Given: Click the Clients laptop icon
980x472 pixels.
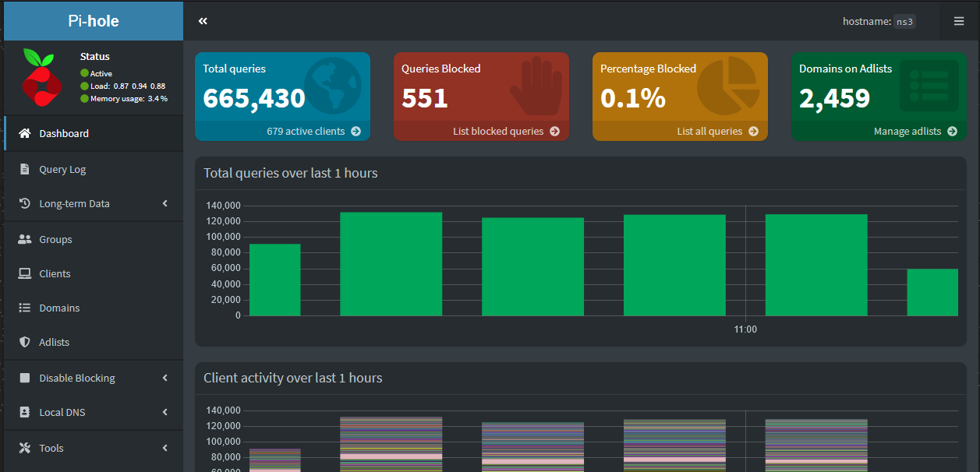Looking at the screenshot, I should [24, 273].
